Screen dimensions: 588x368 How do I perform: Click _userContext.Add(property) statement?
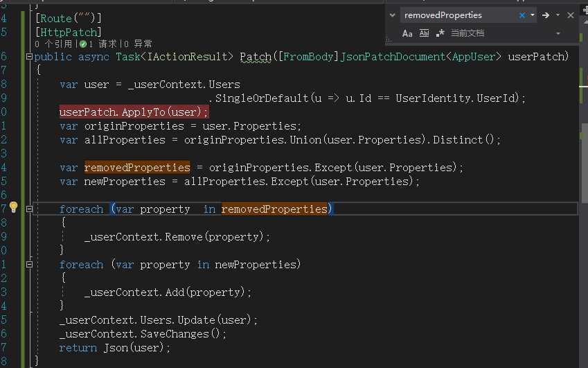click(168, 292)
